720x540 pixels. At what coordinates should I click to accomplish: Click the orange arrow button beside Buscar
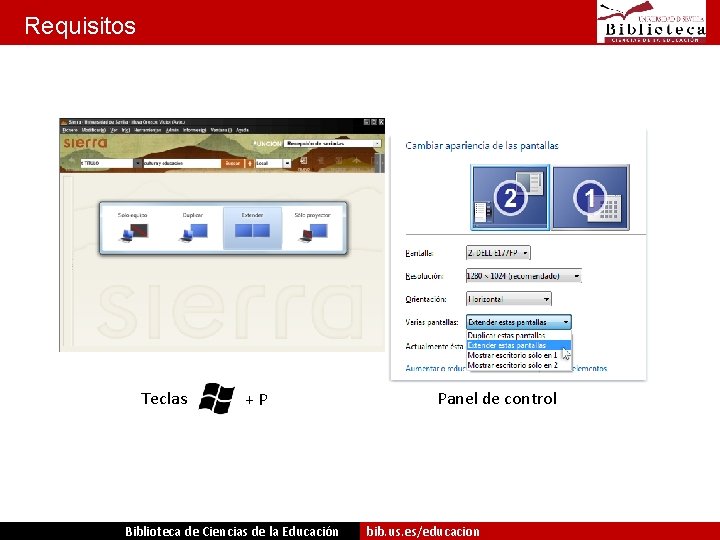click(250, 163)
